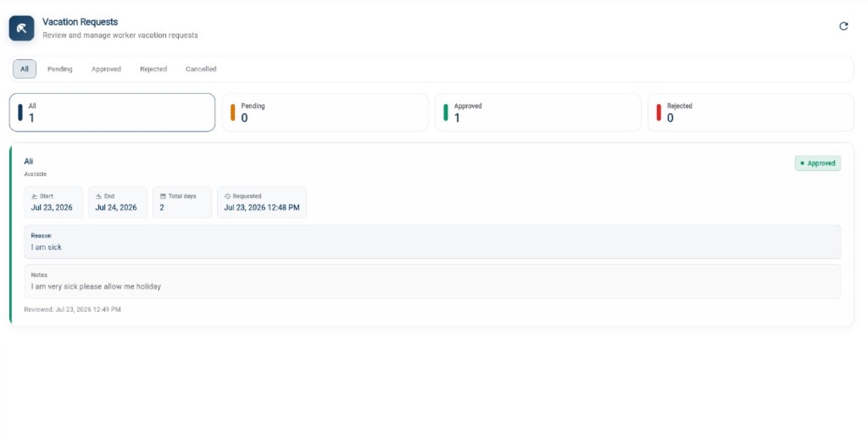Select the All filter tab

tap(24, 69)
